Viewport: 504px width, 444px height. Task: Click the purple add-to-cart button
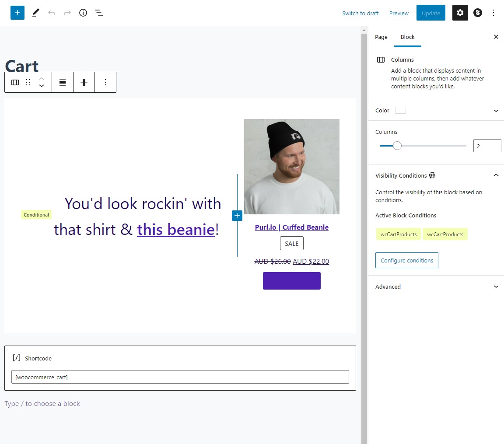coord(291,281)
